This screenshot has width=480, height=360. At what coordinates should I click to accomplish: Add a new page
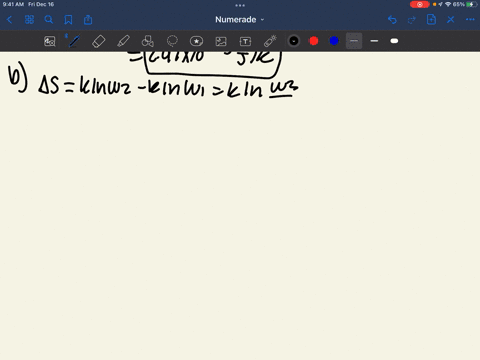431,20
